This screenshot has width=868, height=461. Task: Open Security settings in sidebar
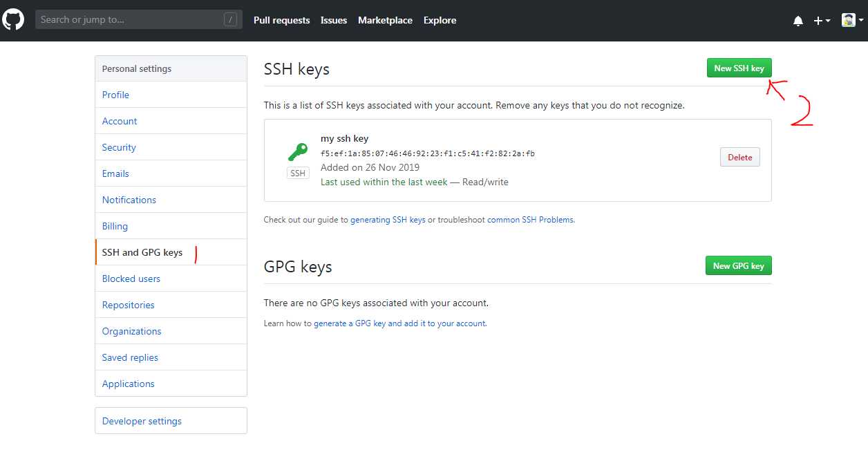[171, 147]
